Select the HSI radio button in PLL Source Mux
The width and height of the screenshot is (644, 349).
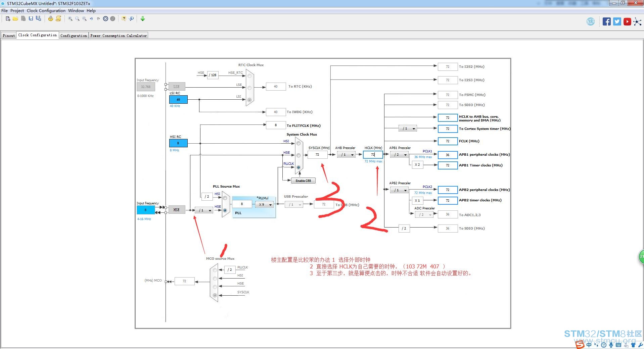click(225, 198)
